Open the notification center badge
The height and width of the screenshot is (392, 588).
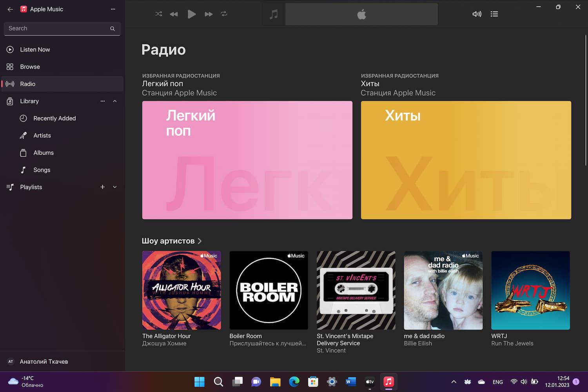tap(576, 381)
